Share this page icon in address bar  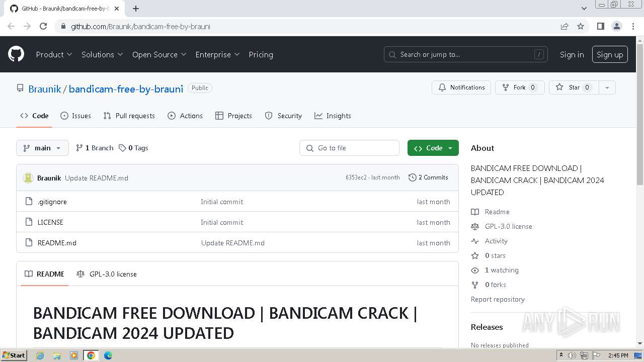point(565,26)
